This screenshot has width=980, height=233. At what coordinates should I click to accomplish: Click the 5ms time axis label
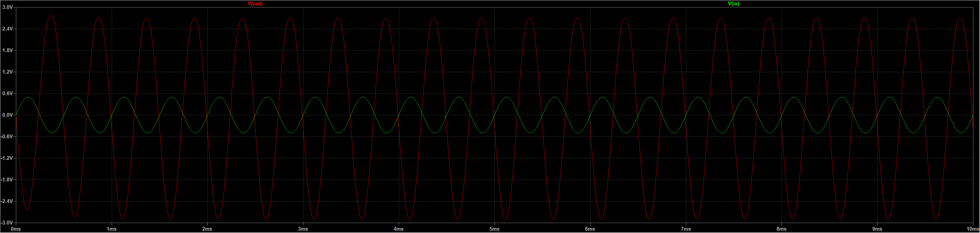coord(495,229)
